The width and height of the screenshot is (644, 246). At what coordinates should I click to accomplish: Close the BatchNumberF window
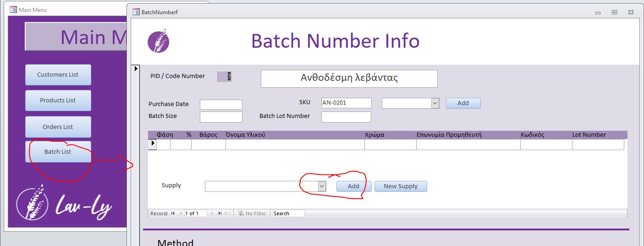click(631, 12)
